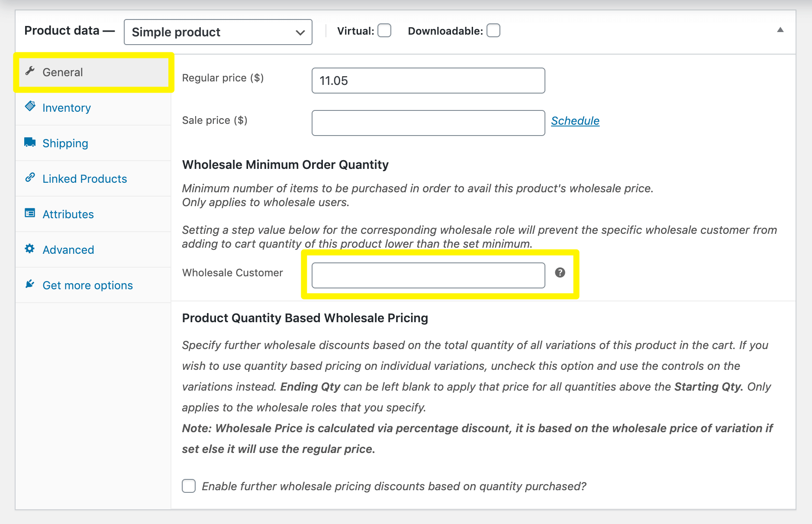Collapse the Product data panel
This screenshot has height=524, width=812.
780,30
